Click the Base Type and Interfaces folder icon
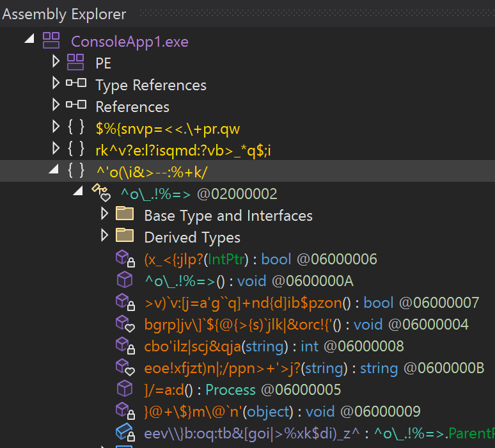The height and width of the screenshot is (448, 495). point(124,215)
